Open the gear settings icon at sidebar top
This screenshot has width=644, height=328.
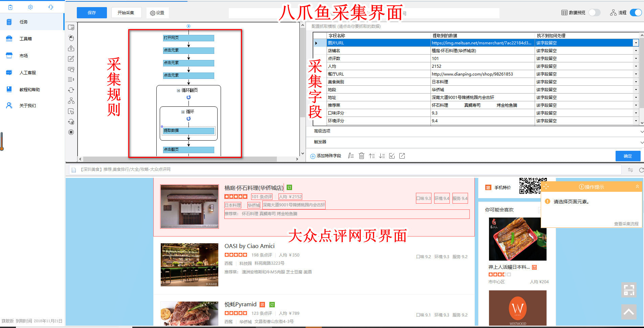tap(30, 7)
